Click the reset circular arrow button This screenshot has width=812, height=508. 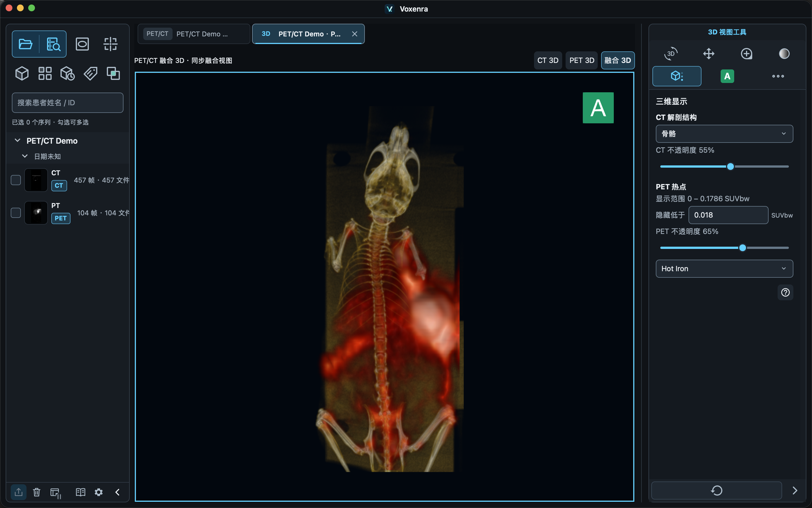tap(716, 490)
